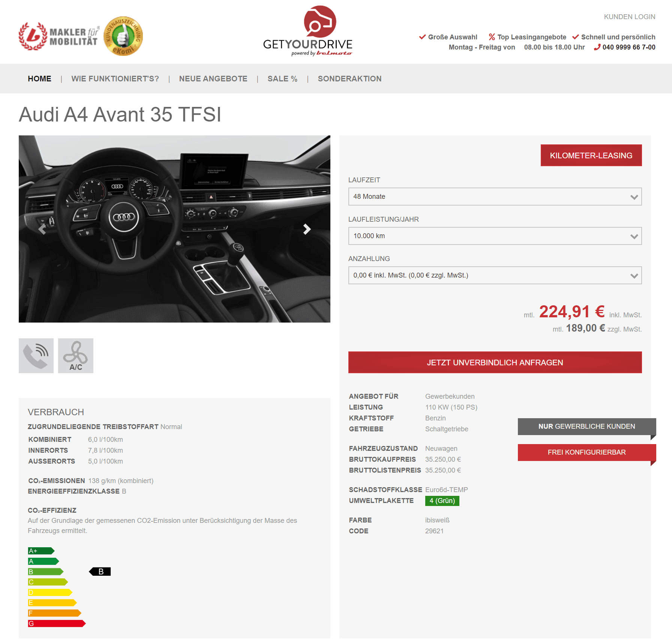Call the phone number 040 9999 66 7-00

(x=629, y=47)
